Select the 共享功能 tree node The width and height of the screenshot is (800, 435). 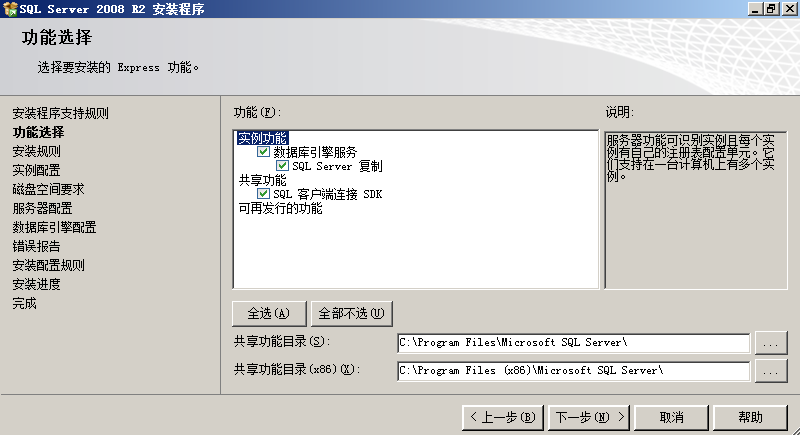(263, 180)
